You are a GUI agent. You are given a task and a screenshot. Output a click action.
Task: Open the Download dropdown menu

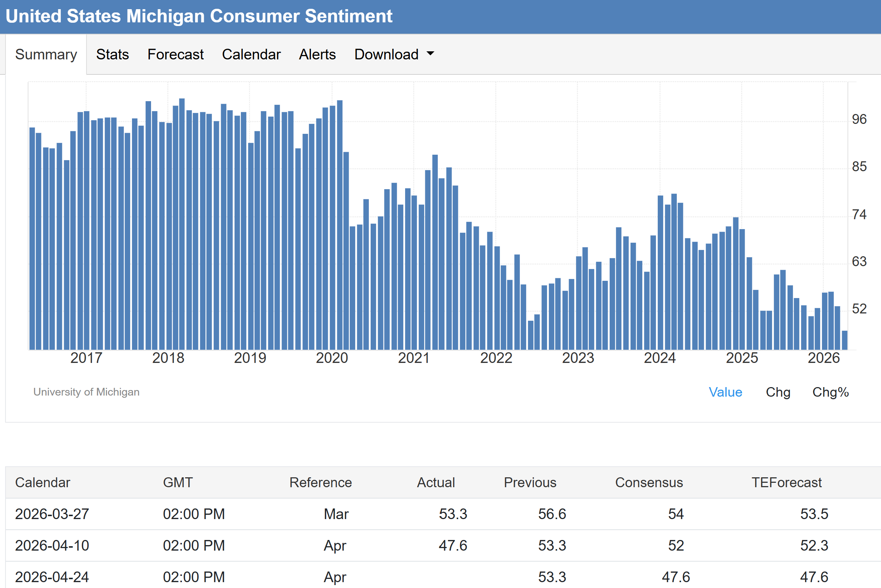[386, 54]
